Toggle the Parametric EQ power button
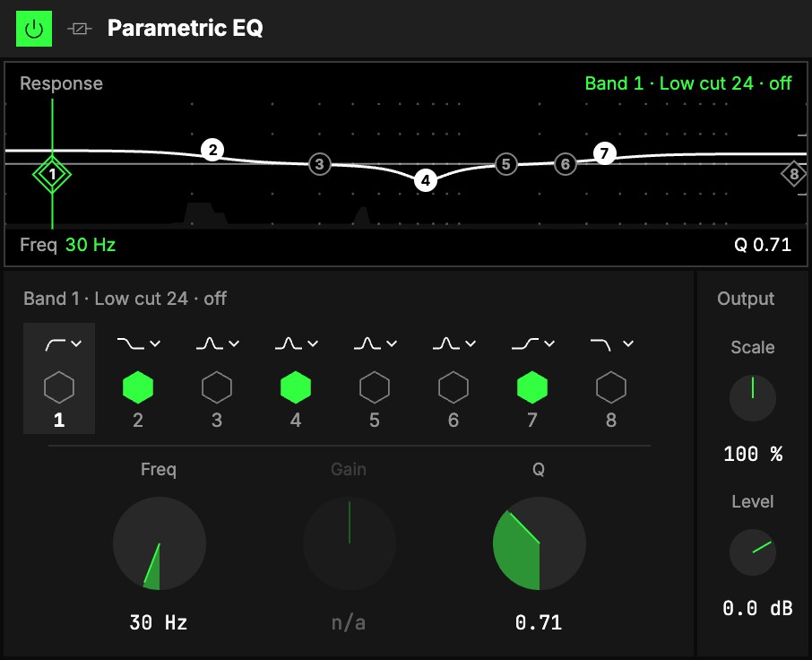The image size is (812, 660). pyautogui.click(x=34, y=29)
